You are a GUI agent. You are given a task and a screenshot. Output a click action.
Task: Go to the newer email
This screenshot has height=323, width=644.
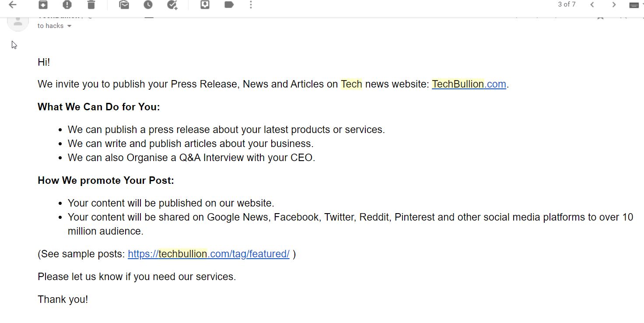click(x=592, y=5)
